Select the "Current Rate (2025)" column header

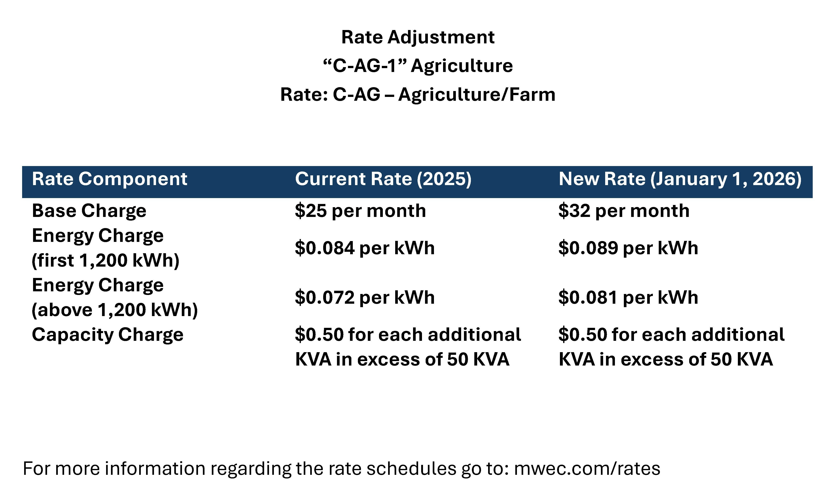point(383,179)
